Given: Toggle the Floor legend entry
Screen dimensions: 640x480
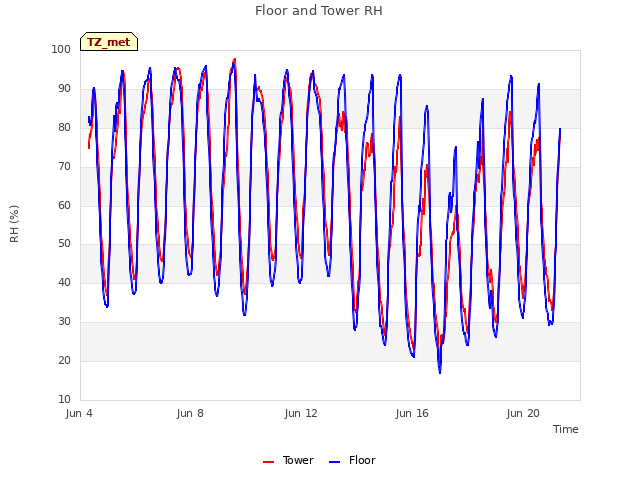Looking at the screenshot, I should [x=352, y=460].
